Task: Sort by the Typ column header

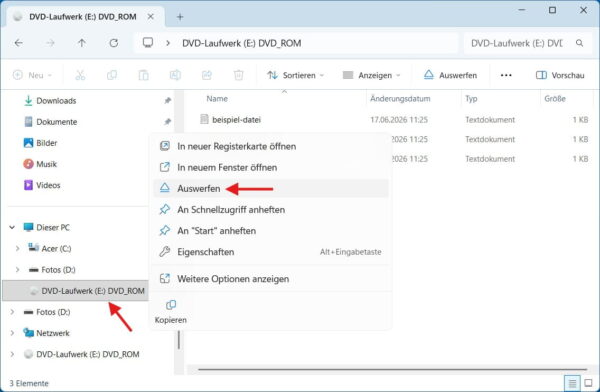Action: click(471, 99)
